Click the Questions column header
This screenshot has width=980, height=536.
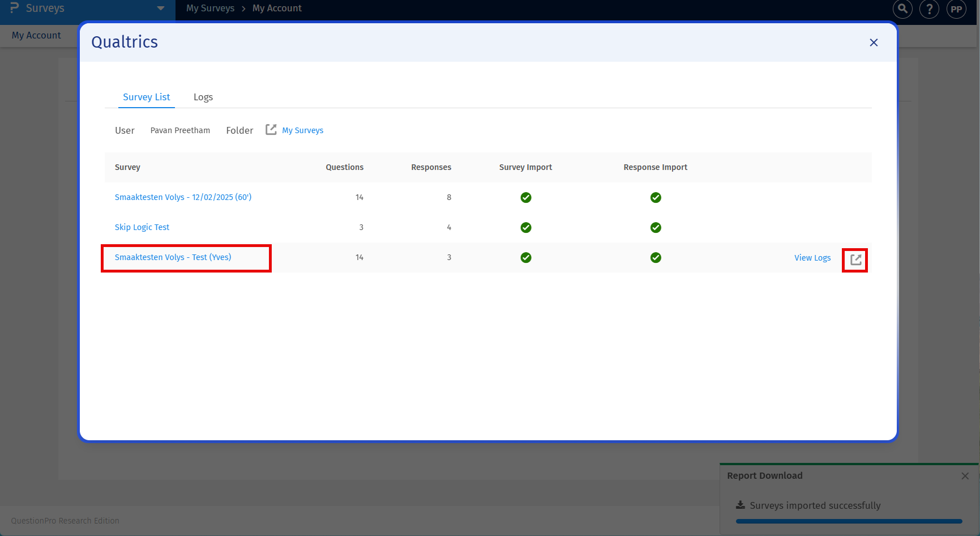tap(344, 167)
